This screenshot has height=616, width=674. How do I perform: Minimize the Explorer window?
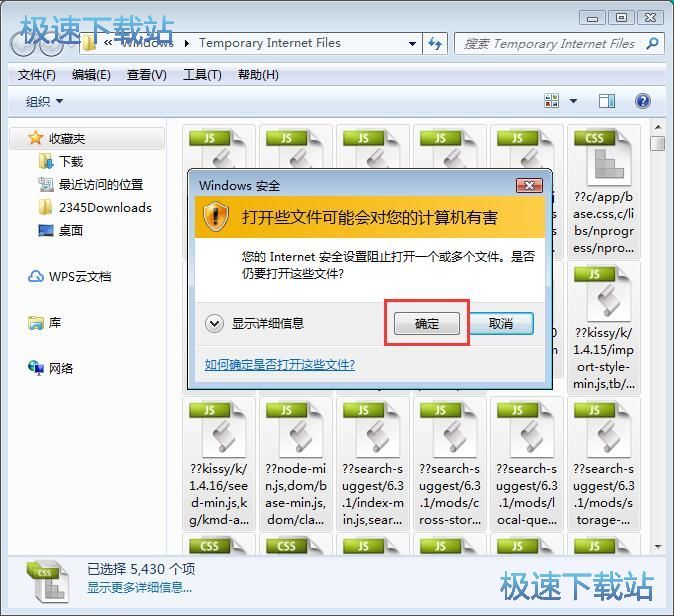click(x=592, y=18)
